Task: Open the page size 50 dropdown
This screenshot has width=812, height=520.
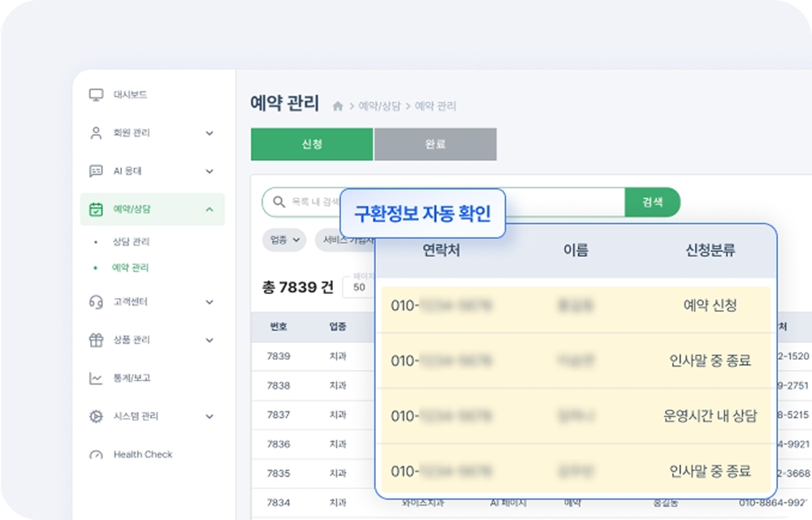Action: (x=358, y=288)
